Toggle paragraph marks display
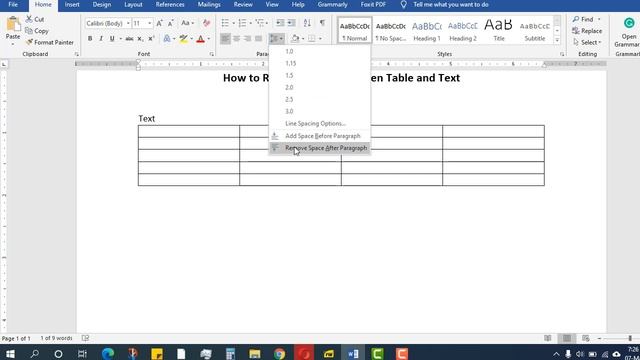Image resolution: width=640 pixels, height=360 pixels. (322, 23)
